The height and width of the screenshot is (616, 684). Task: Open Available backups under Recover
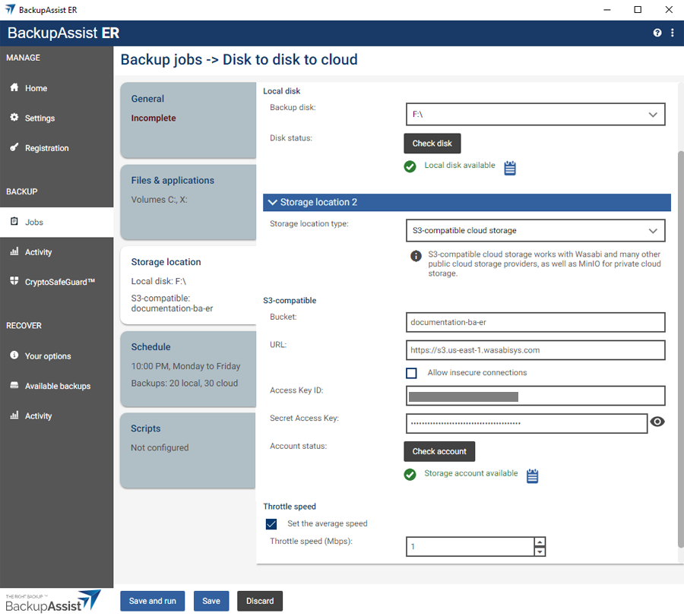click(57, 386)
